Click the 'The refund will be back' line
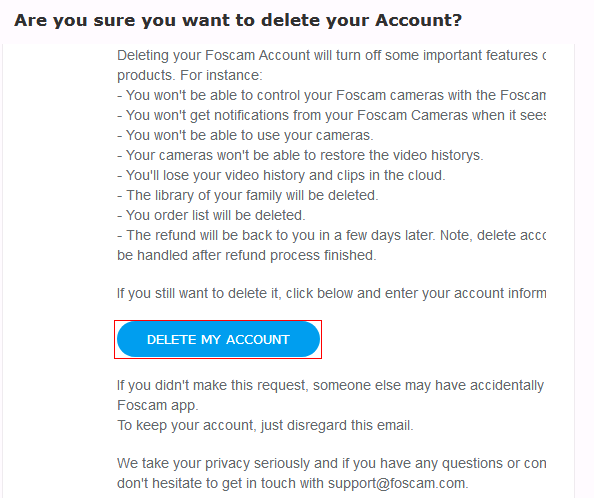Viewport: 594px width, 498px height. 331,235
